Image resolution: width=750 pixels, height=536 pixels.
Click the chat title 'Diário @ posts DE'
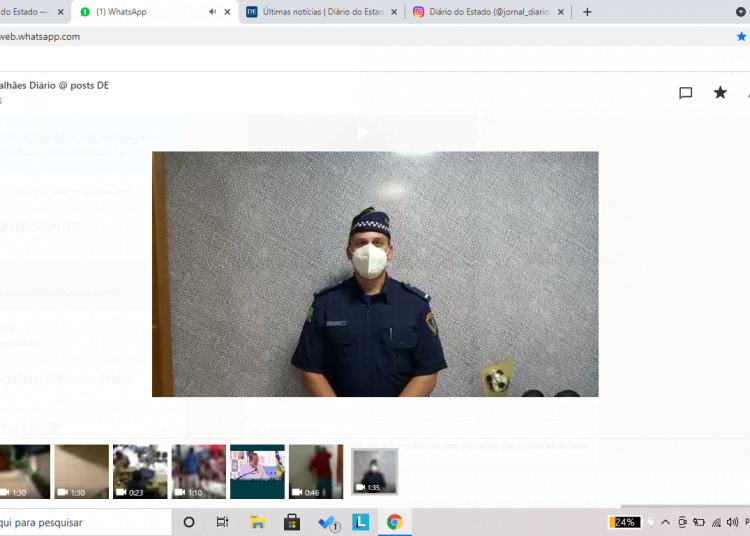coord(69,85)
